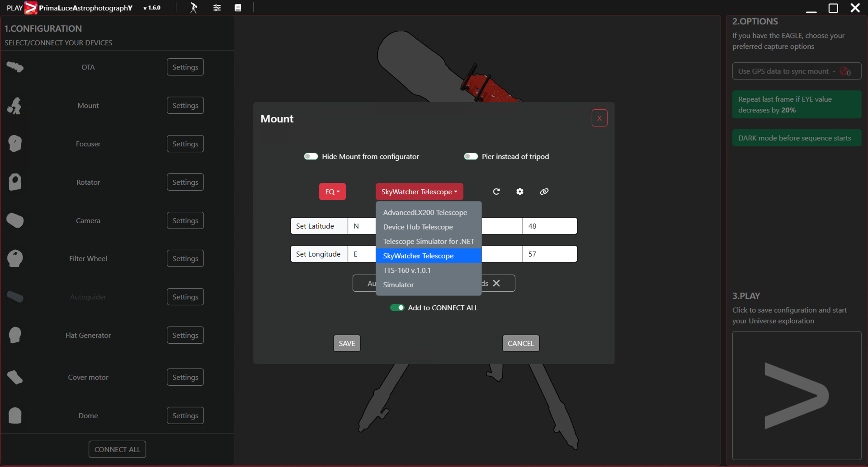Click the PLAY PrimaLuce logo
Image resolution: width=868 pixels, height=467 pixels.
(31, 8)
